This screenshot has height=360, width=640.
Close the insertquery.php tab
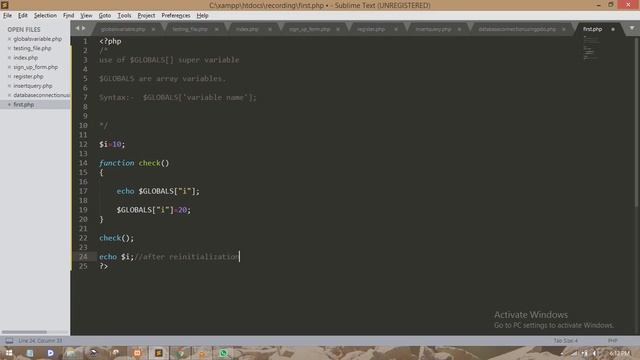pos(459,29)
